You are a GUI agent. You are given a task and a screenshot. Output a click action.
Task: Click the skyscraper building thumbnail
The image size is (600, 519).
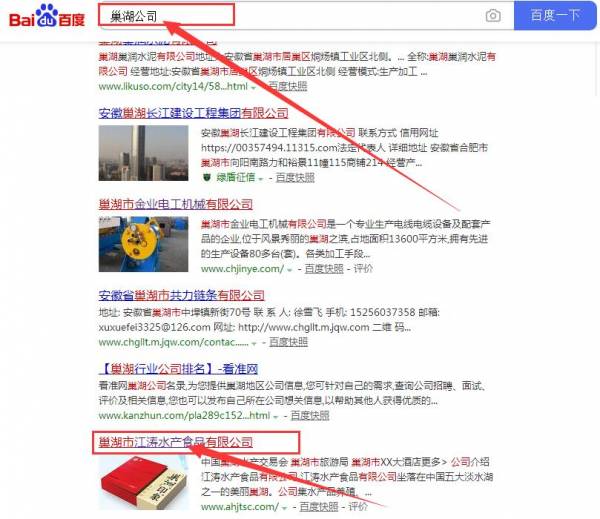click(143, 153)
